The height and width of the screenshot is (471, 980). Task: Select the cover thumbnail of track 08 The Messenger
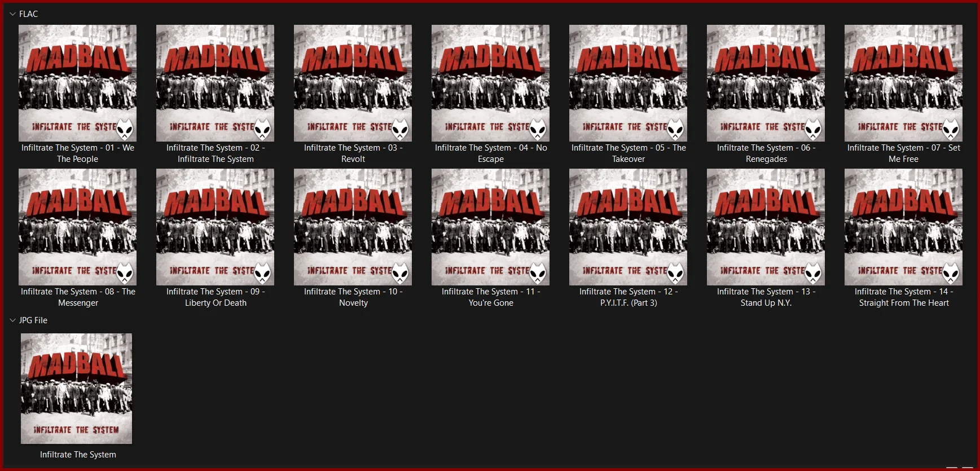(x=78, y=227)
